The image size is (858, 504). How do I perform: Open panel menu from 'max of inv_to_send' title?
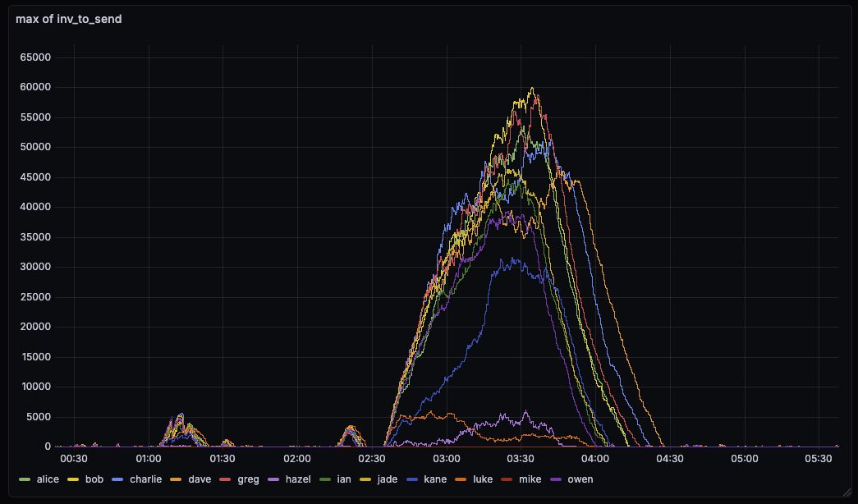(x=69, y=19)
